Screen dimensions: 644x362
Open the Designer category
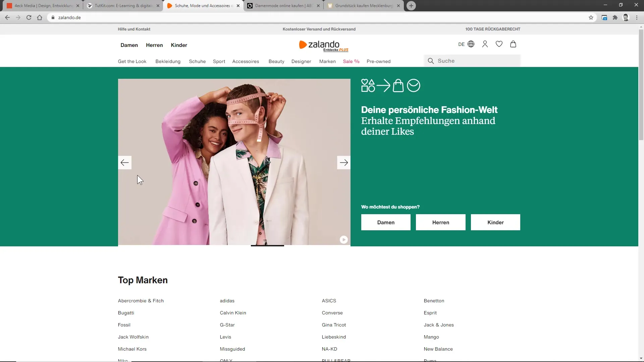[301, 61]
